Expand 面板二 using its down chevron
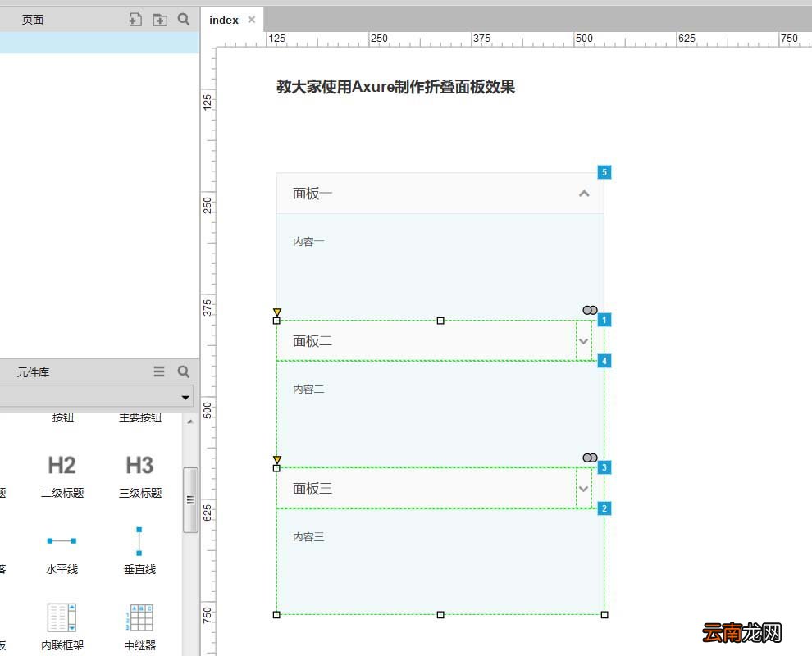 click(x=584, y=341)
